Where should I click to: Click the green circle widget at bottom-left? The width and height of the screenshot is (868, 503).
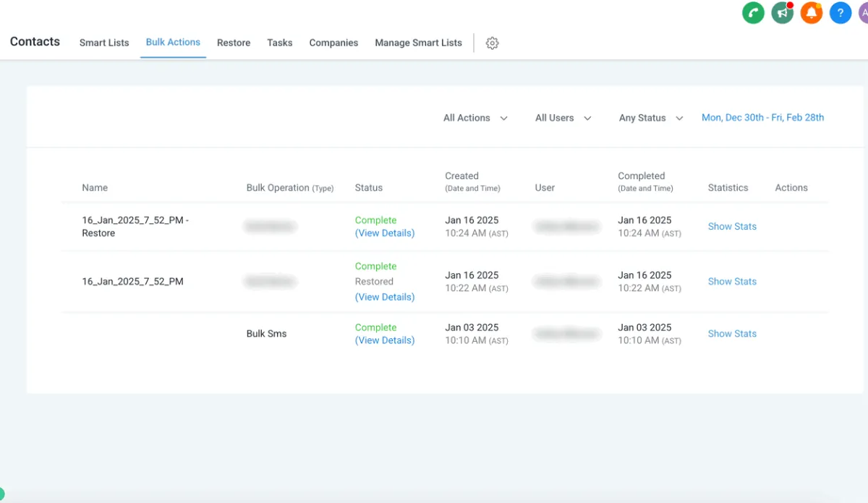click(x=2, y=494)
